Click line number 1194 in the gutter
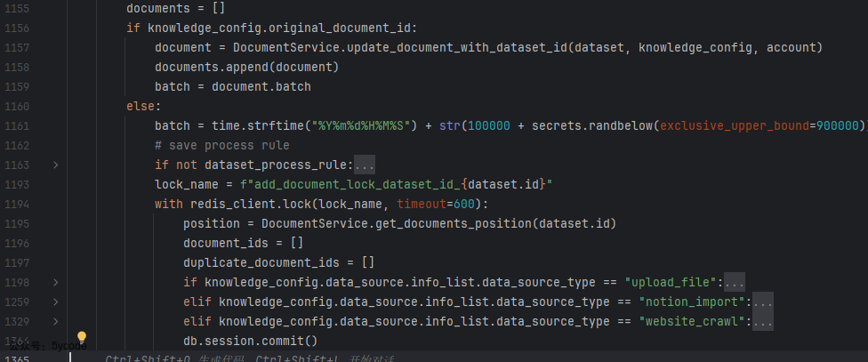 tap(16, 204)
